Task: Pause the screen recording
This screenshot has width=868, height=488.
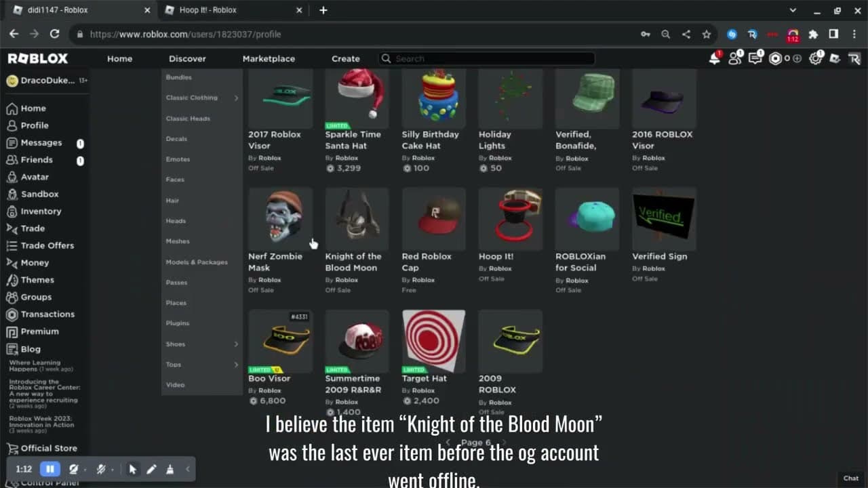Action: 50,469
